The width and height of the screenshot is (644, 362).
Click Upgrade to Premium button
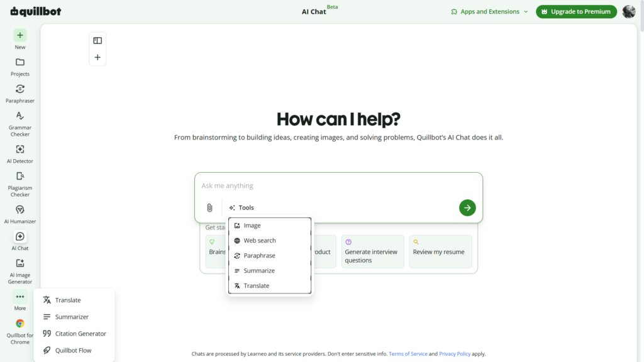coord(576,11)
